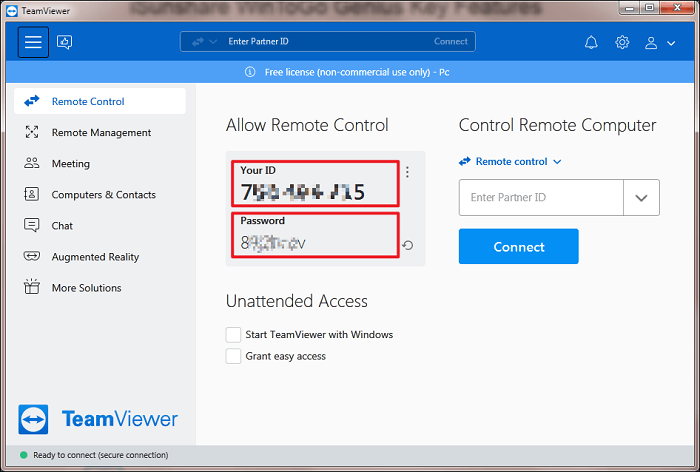Select the Remote Control tab
Image resolution: width=700 pixels, height=472 pixels.
click(100, 101)
